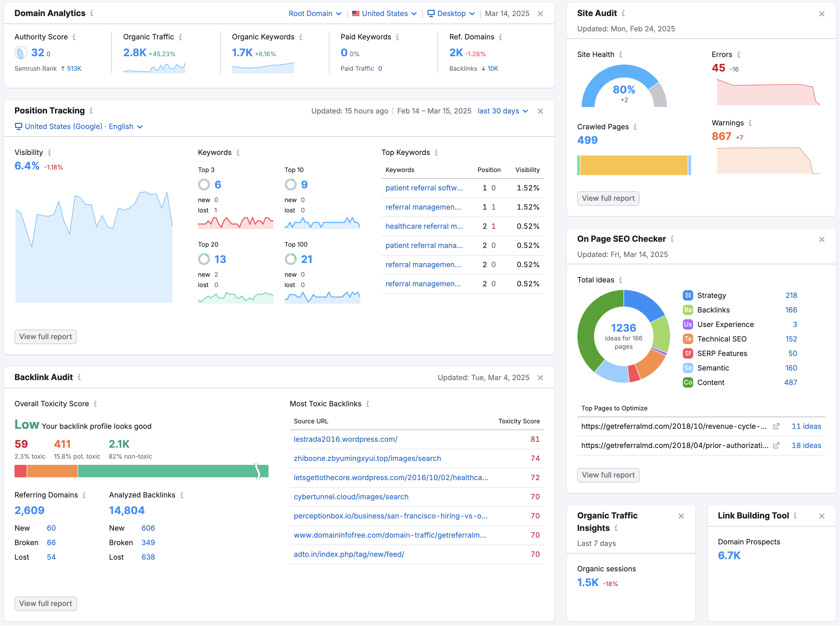This screenshot has height=626, width=840.
Task: Click the Visibility info icon
Action: pos(49,152)
